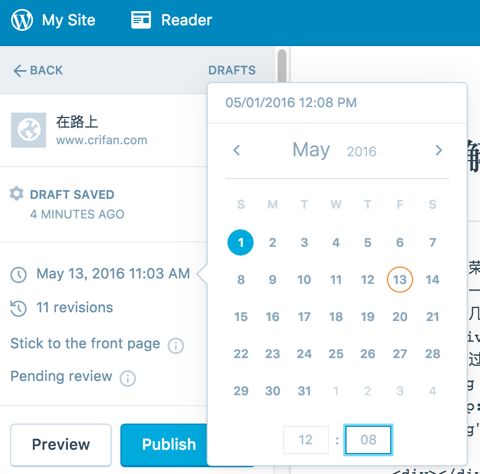480x474 pixels.
Task: Select May 2 in calendar
Action: click(x=273, y=242)
